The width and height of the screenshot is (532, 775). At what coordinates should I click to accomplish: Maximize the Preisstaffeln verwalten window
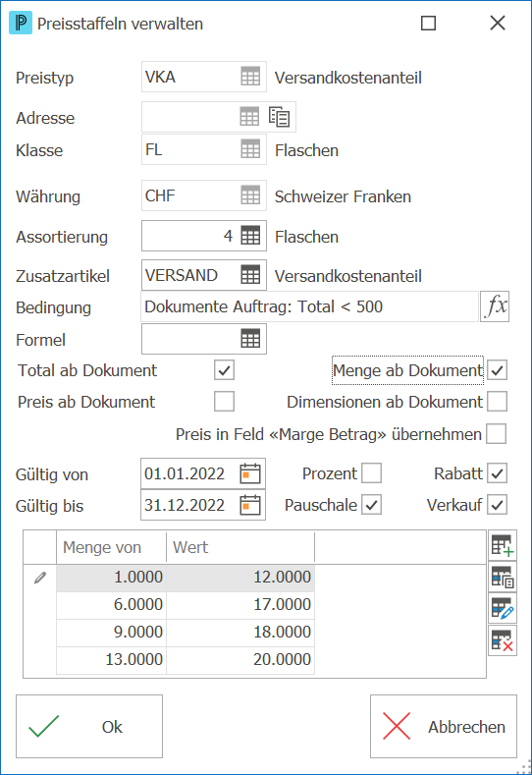coord(428,23)
